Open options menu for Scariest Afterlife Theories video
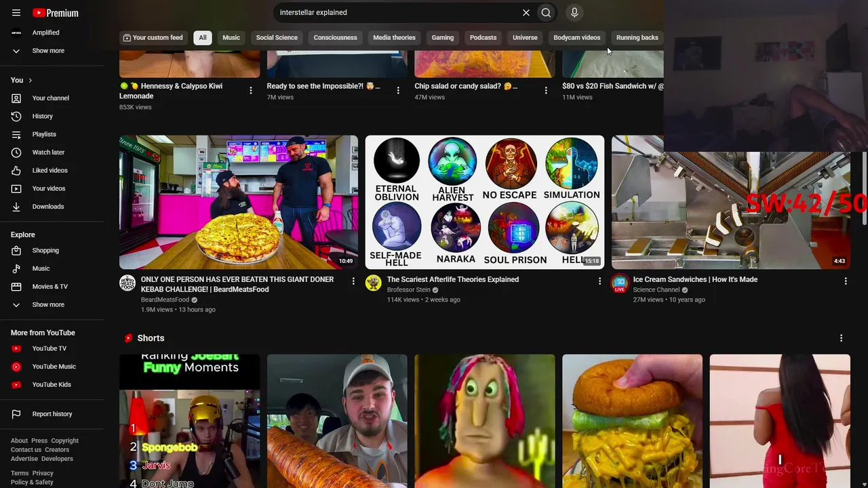 click(599, 281)
